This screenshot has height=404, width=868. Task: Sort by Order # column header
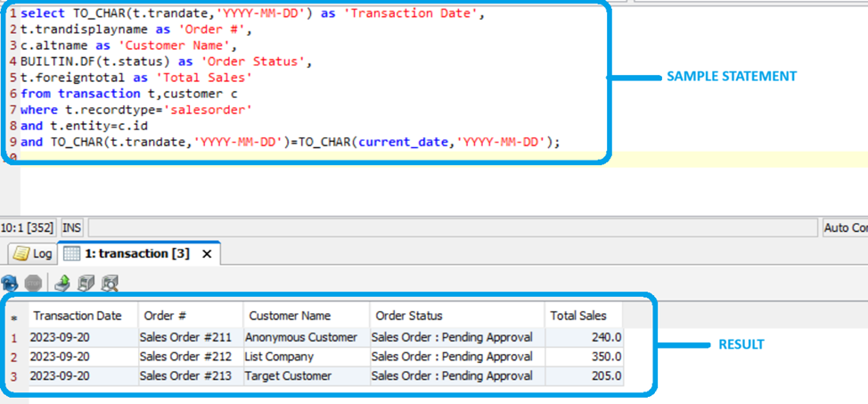coord(191,316)
